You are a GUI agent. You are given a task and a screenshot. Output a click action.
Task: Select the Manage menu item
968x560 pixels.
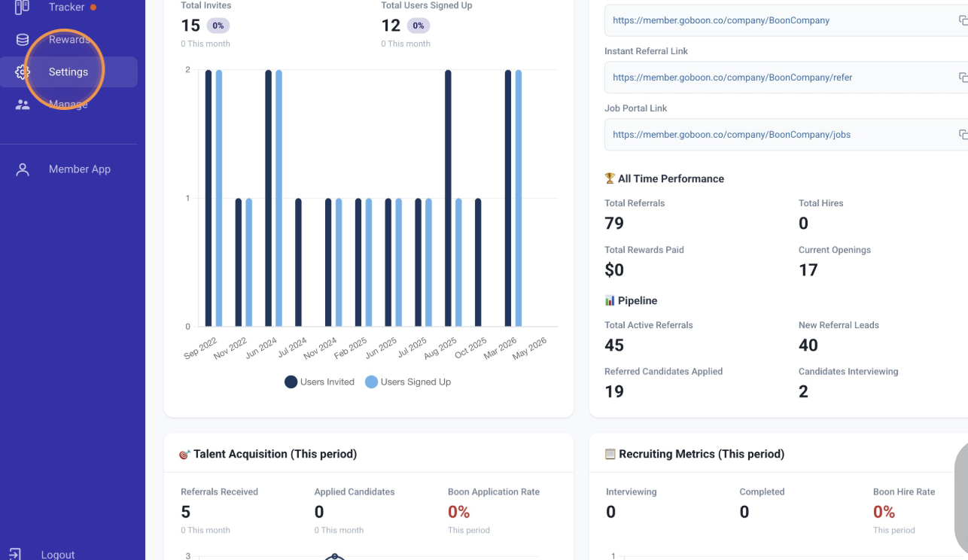click(68, 105)
